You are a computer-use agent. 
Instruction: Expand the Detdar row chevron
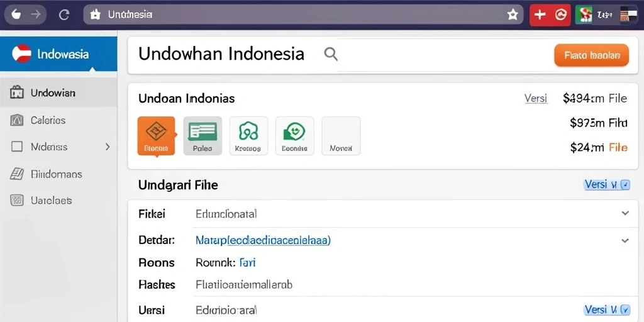click(x=625, y=241)
